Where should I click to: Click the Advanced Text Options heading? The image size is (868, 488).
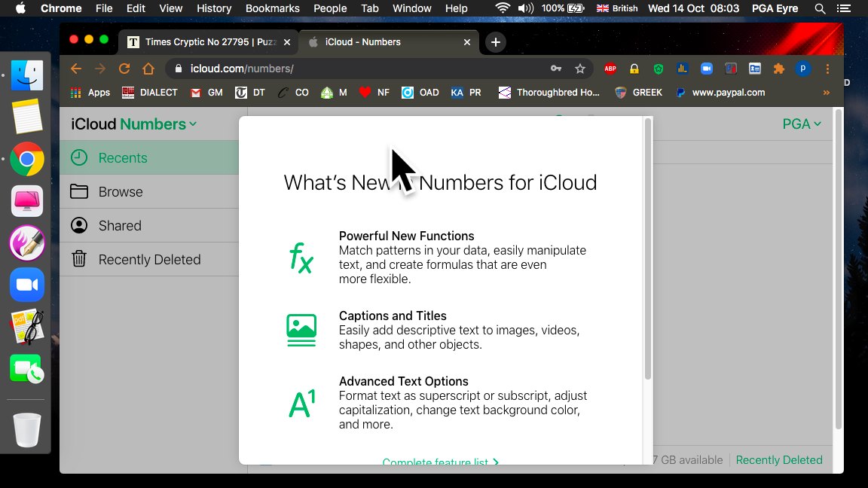[404, 381]
